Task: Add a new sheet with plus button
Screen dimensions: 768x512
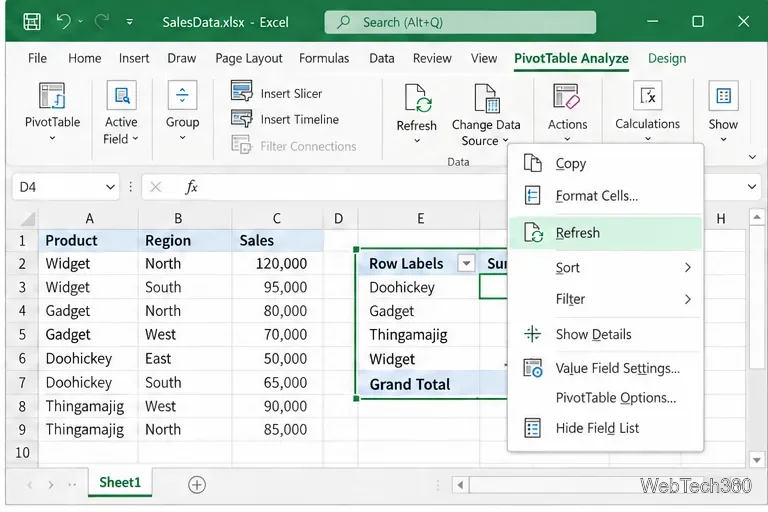Action: [197, 485]
